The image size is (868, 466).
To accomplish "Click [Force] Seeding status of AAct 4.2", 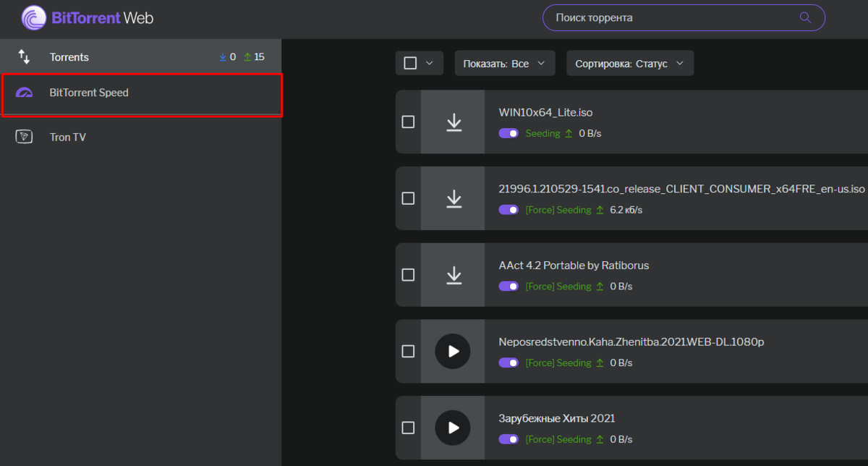I will click(x=558, y=287).
